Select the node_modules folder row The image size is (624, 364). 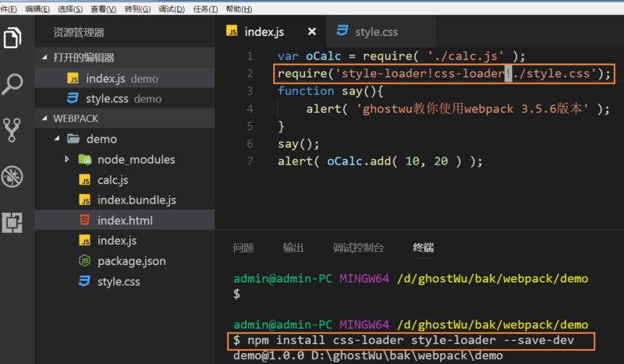pyautogui.click(x=125, y=160)
